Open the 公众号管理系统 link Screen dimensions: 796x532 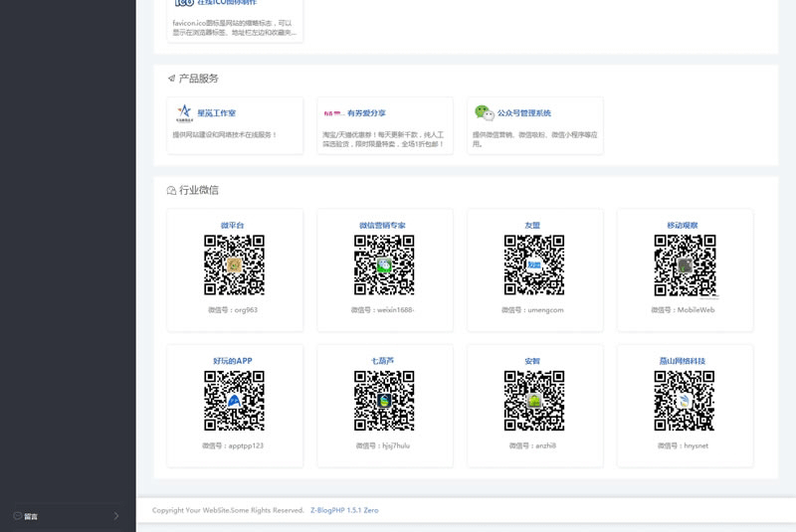point(524,113)
